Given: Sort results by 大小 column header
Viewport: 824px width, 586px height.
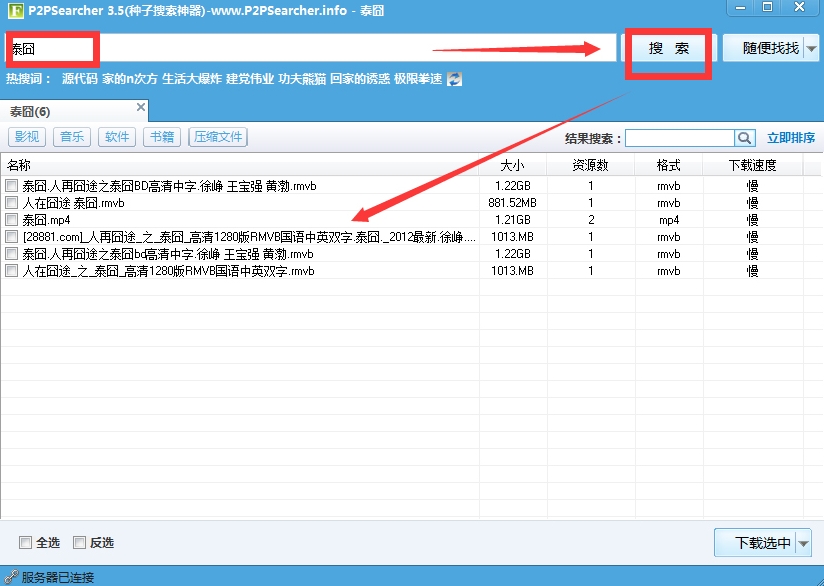Looking at the screenshot, I should click(x=512, y=165).
